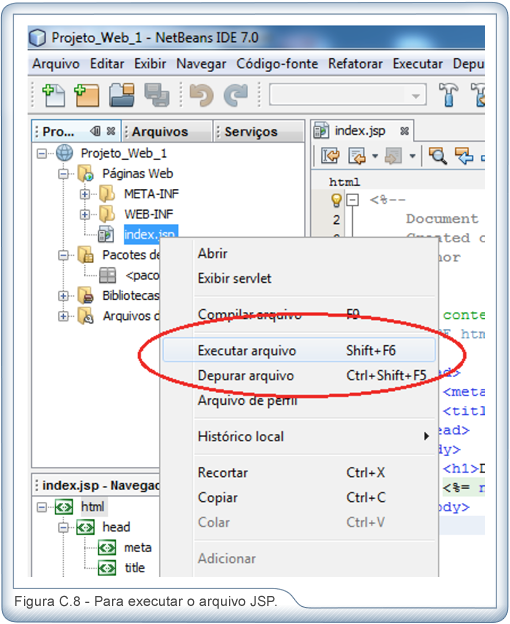This screenshot has height=624, width=510.
Task: Click the html breadcrumb in editor
Action: click(x=344, y=182)
